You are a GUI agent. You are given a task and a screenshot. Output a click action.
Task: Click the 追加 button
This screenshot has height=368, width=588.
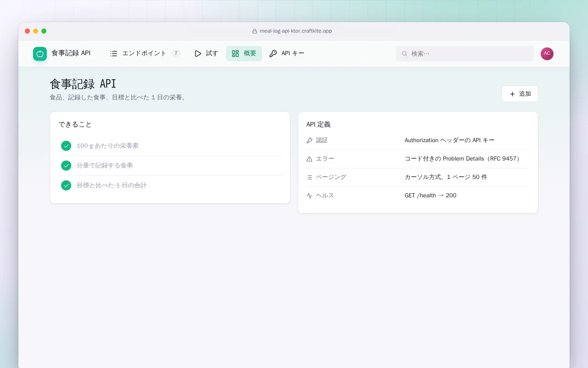(520, 94)
